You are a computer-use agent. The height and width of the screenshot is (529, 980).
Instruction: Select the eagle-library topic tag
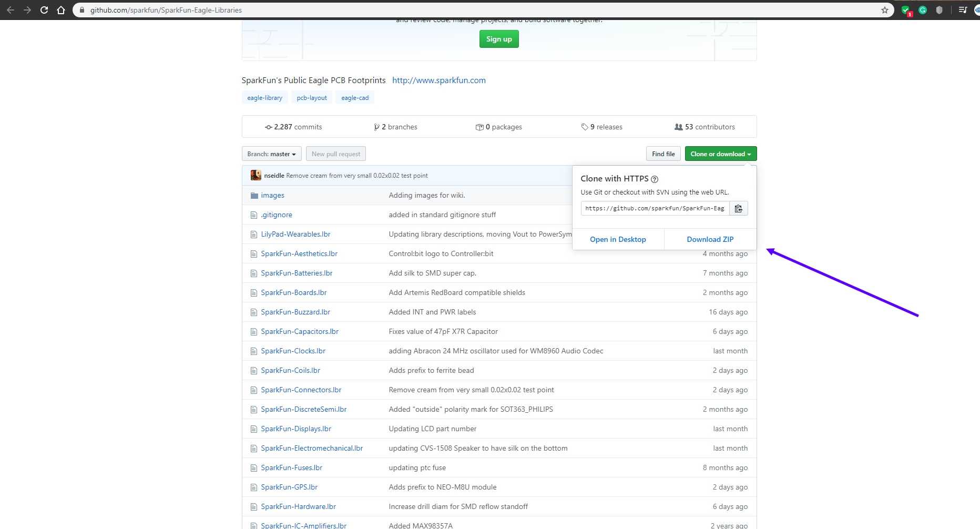tap(264, 98)
